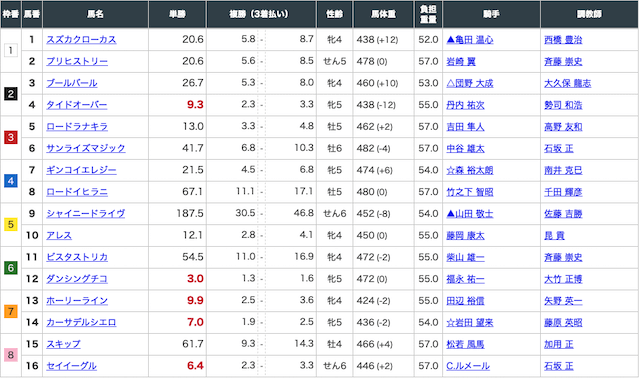Image resolution: width=640 pixels, height=378 pixels.
Task: Open trainer 石坂 正 in セイイーグル row
Action: point(559,366)
